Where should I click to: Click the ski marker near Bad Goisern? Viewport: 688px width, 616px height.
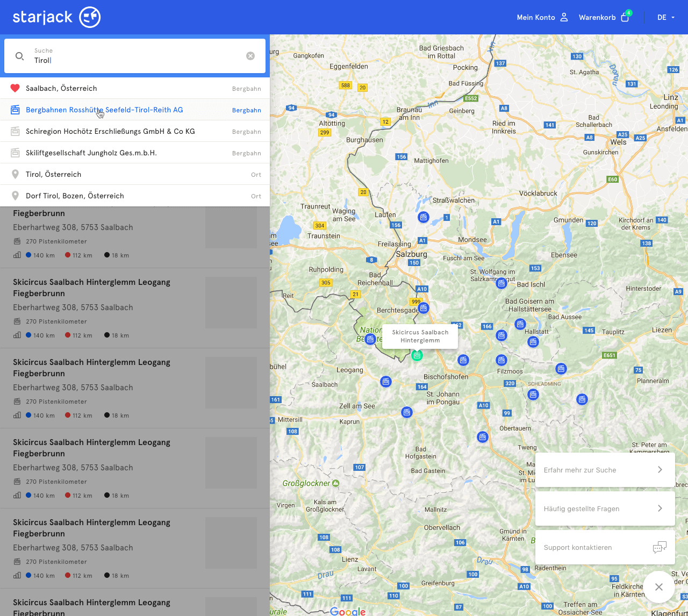pyautogui.click(x=520, y=324)
